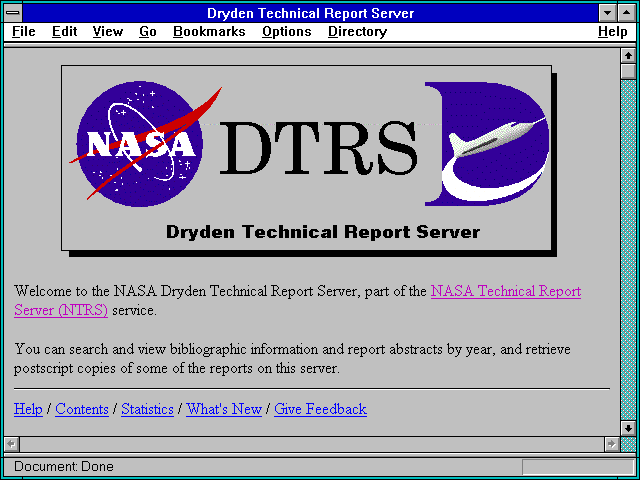Click the DTRS banner text
This screenshot has height=480, width=640.
click(x=318, y=147)
